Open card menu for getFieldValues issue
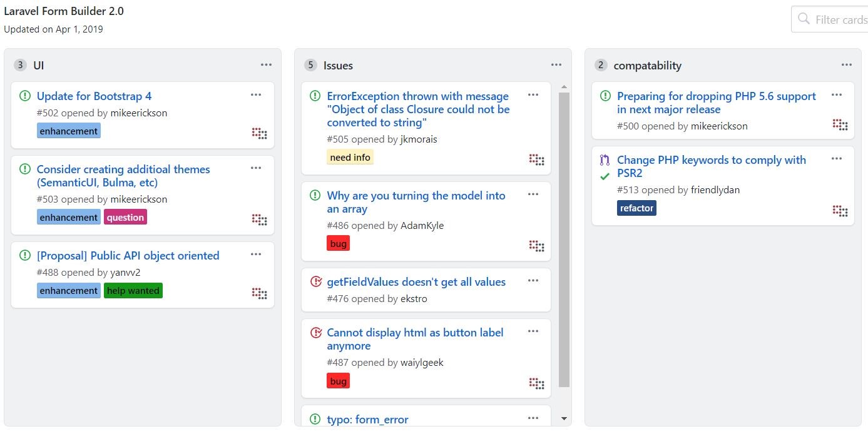Image resolution: width=868 pixels, height=434 pixels. [533, 281]
